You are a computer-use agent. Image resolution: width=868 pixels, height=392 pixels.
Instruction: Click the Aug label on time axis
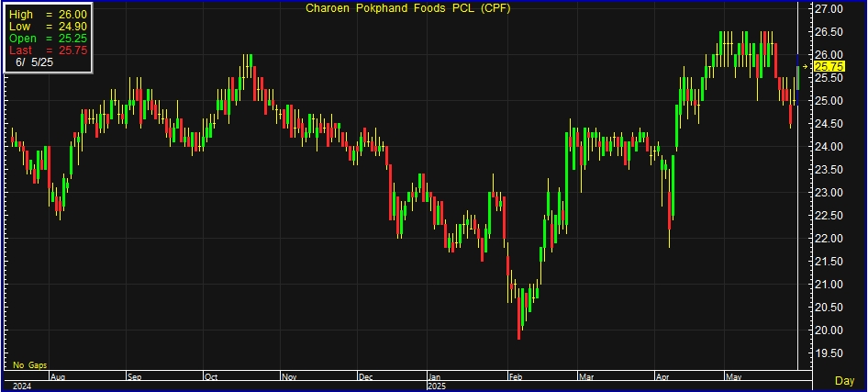point(58,377)
